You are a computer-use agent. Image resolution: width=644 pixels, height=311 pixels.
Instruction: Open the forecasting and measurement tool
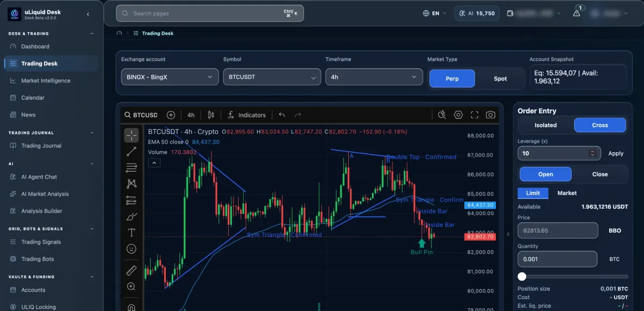[x=131, y=200]
